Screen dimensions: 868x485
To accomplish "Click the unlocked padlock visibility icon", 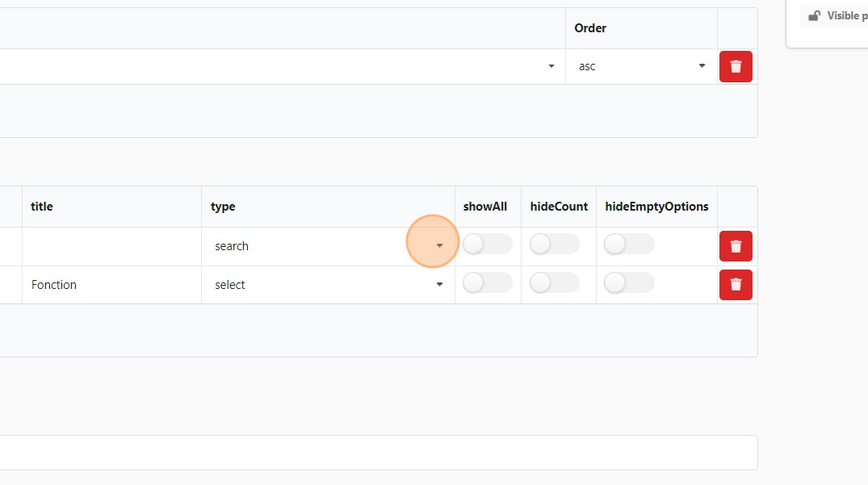I will 814,16.
